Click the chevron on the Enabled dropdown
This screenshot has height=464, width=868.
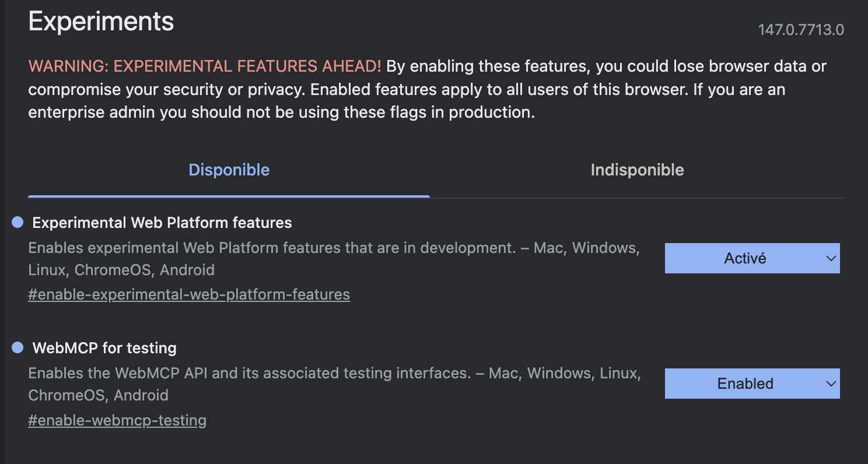point(831,384)
